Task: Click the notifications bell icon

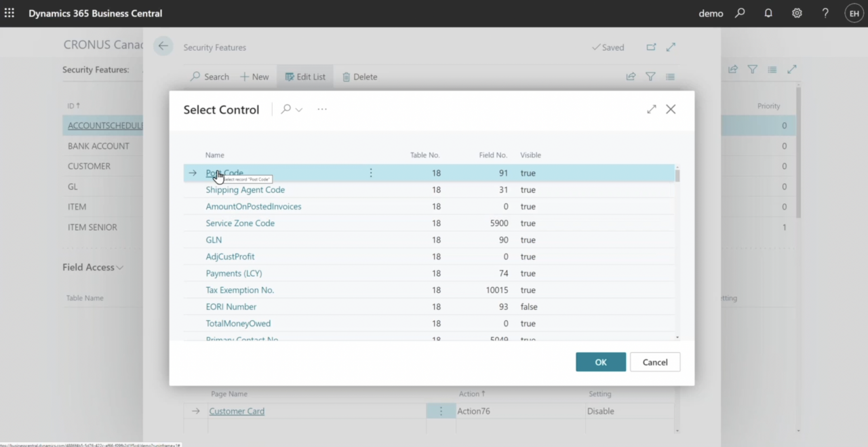Action: tap(768, 13)
